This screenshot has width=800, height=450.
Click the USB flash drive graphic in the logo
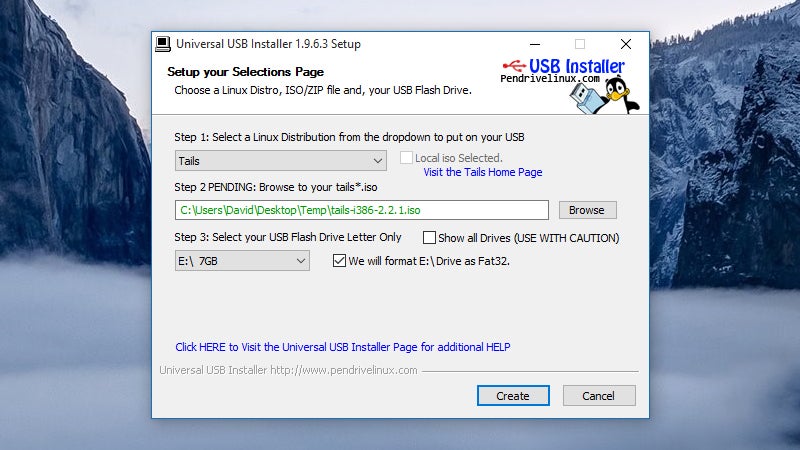click(586, 98)
